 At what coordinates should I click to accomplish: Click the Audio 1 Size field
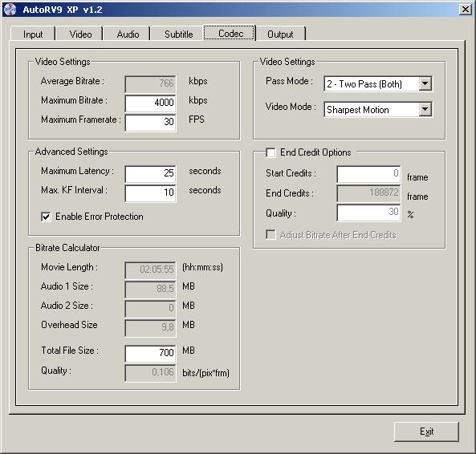point(151,289)
